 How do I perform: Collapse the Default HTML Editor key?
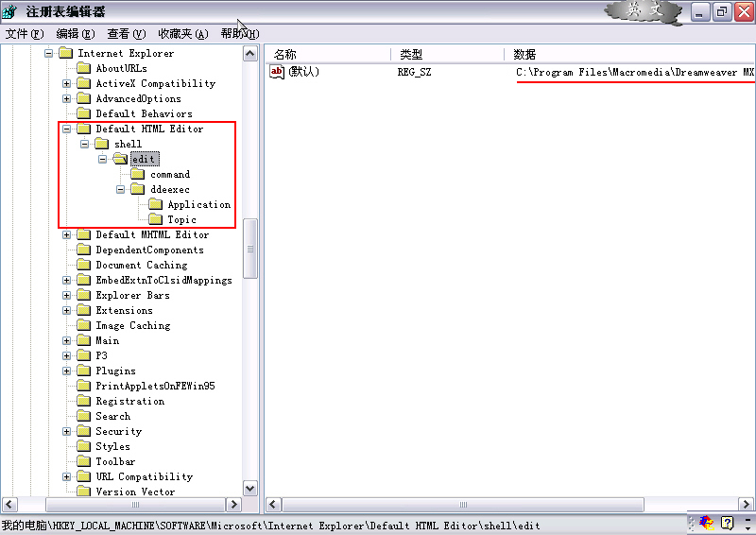(x=67, y=129)
